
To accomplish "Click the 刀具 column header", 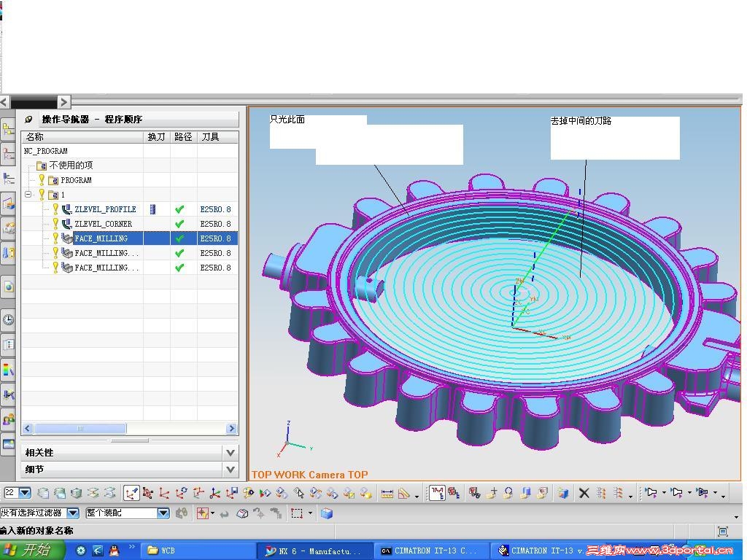I will tap(217, 137).
